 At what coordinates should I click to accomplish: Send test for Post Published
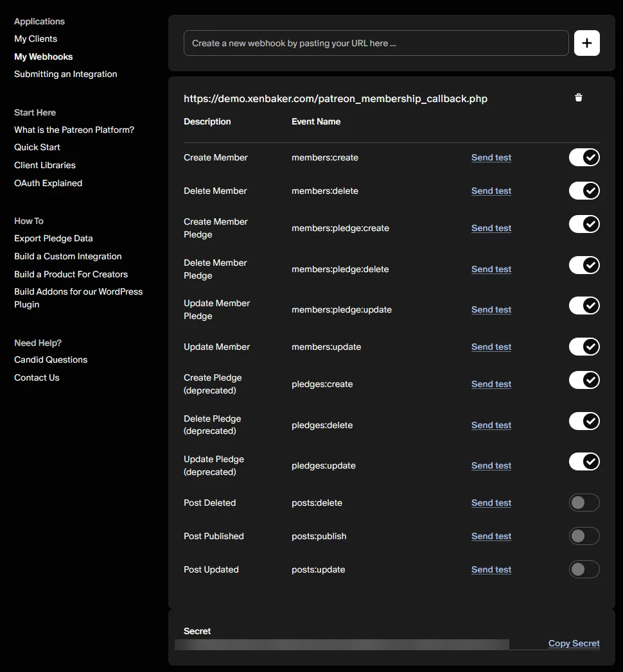pos(491,536)
